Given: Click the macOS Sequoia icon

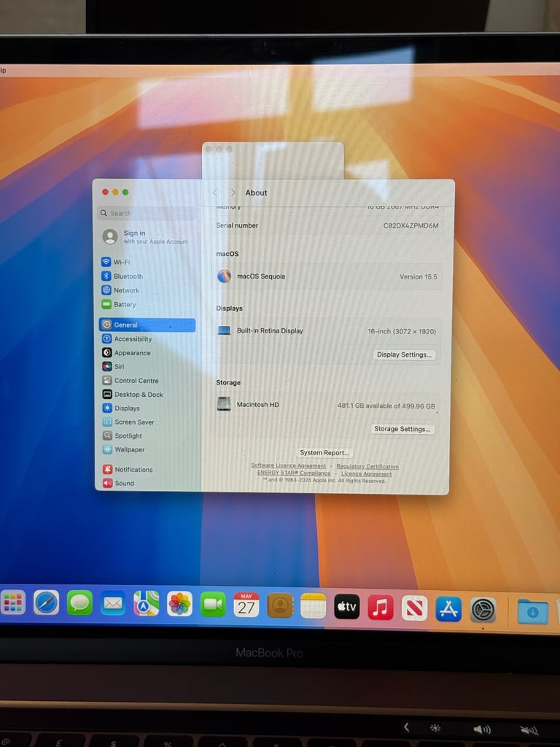Looking at the screenshot, I should tap(225, 276).
